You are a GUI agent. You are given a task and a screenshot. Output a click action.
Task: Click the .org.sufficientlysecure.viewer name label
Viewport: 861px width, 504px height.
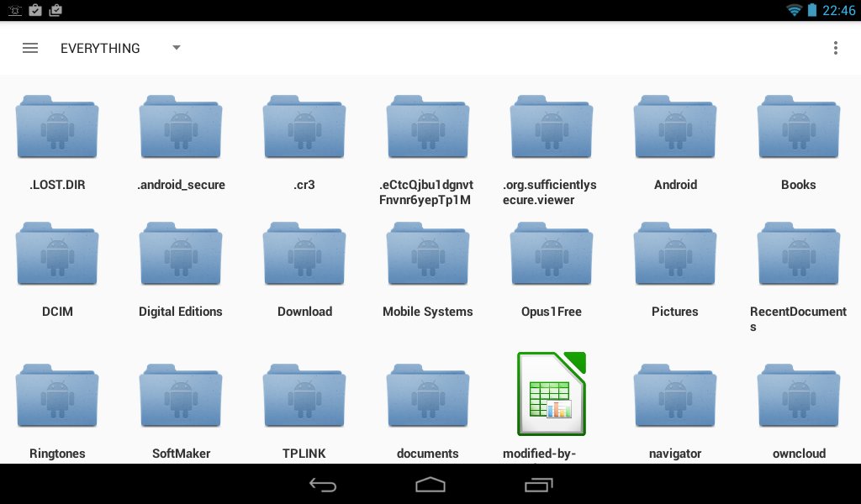point(550,192)
